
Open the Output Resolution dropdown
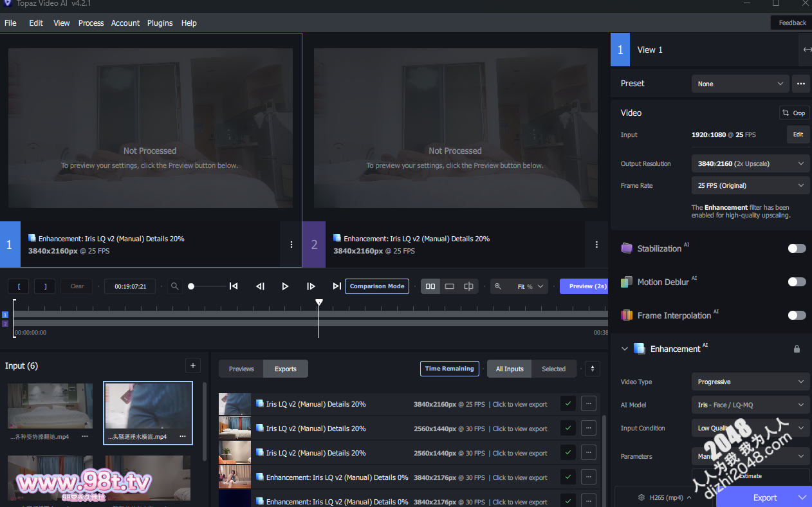(750, 163)
